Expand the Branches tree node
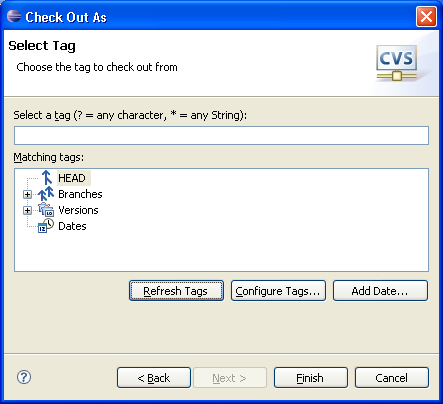The width and height of the screenshot is (443, 404). (27, 194)
